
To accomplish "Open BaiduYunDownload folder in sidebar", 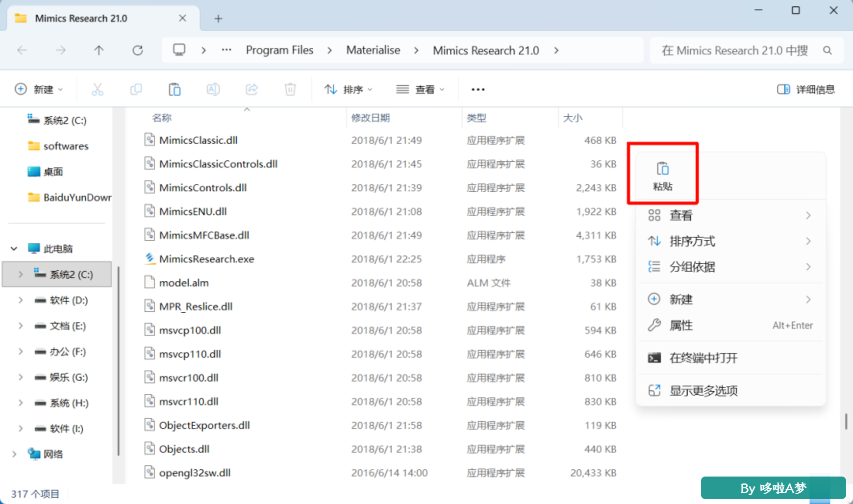I will click(70, 198).
